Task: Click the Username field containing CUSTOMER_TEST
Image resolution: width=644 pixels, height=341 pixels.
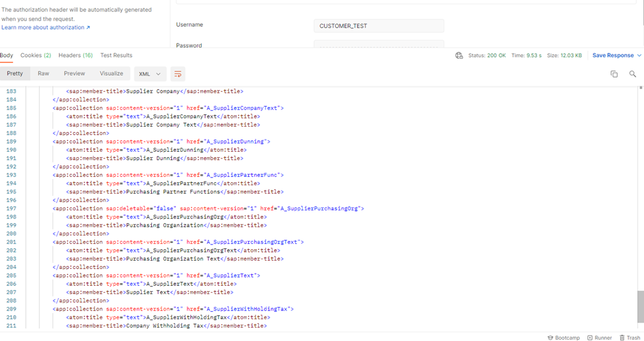Action: coord(378,26)
